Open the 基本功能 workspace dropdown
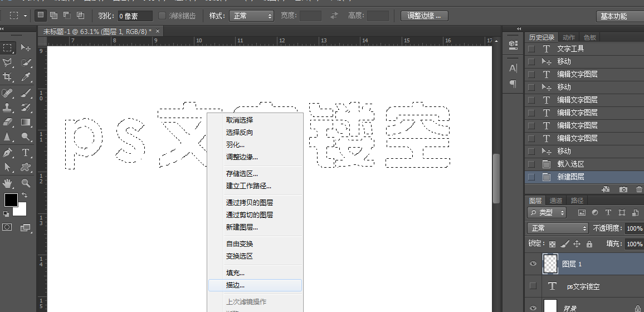The width and height of the screenshot is (644, 312). pos(619,16)
